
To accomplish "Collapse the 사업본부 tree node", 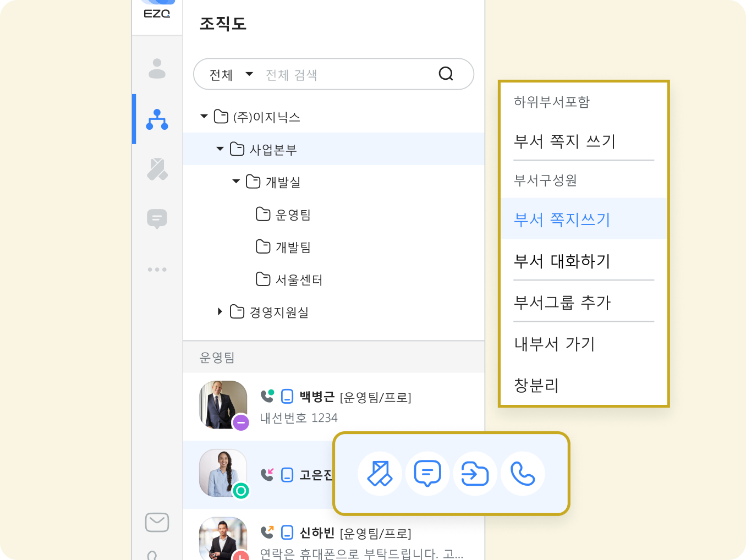I will [x=220, y=149].
